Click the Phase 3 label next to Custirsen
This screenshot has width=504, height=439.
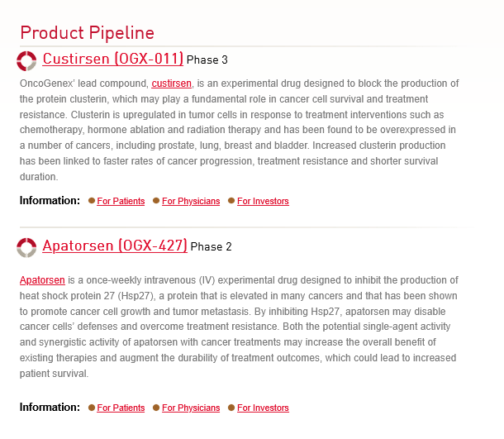207,60
